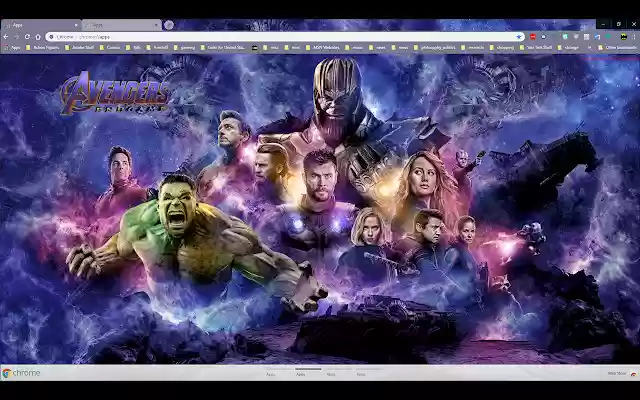
Task: Go back with the browser back arrow
Action: pyautogui.click(x=6, y=37)
